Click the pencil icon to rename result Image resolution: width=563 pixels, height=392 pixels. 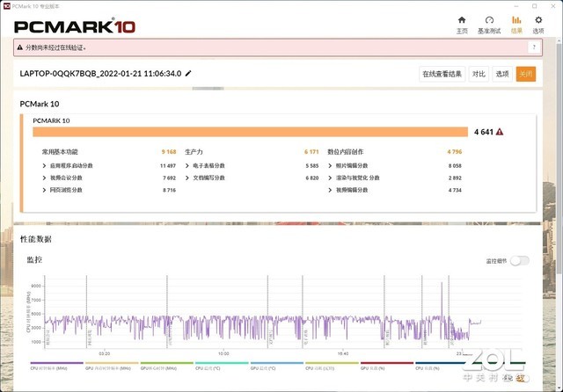pyautogui.click(x=188, y=74)
